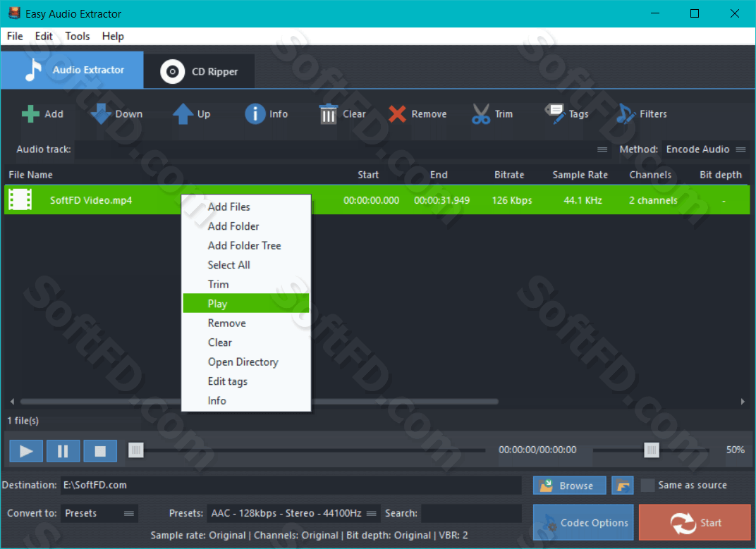
Task: Click the CD Ripper disc icon
Action: [172, 72]
